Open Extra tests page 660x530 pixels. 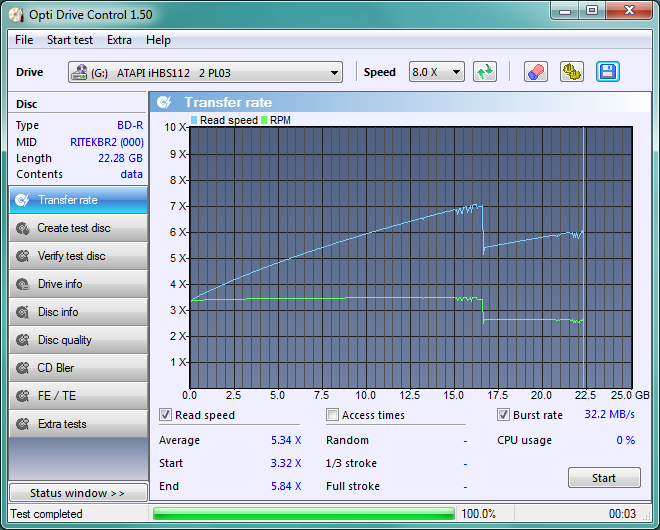point(78,424)
